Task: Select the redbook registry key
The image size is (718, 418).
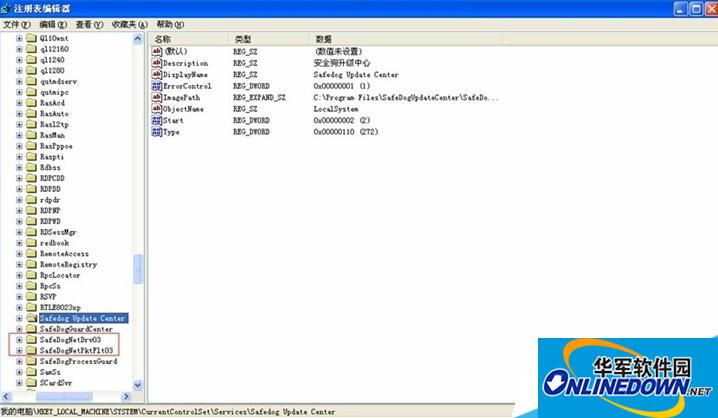Action: coord(55,243)
